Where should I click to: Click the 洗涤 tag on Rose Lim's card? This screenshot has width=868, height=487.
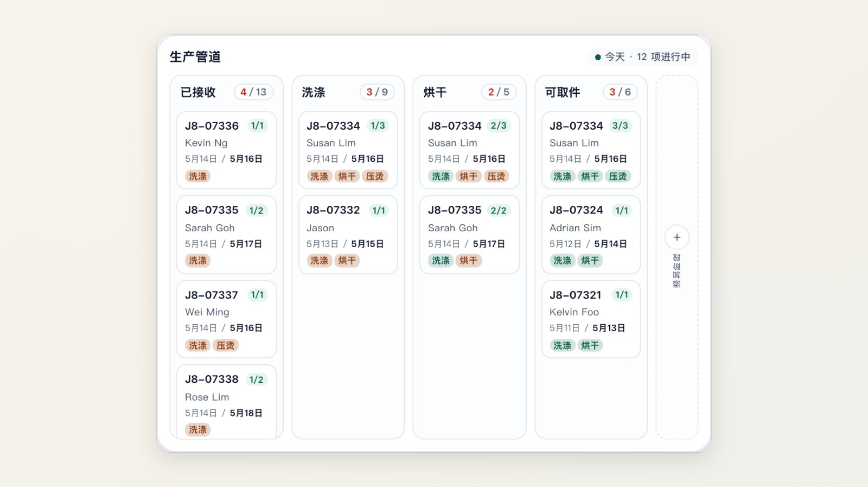coord(198,429)
